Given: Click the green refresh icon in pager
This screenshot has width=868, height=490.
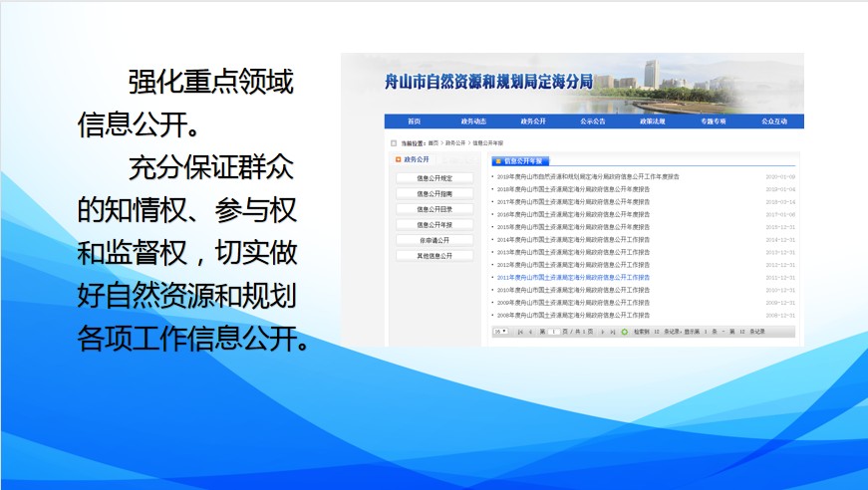Looking at the screenshot, I should (x=625, y=331).
